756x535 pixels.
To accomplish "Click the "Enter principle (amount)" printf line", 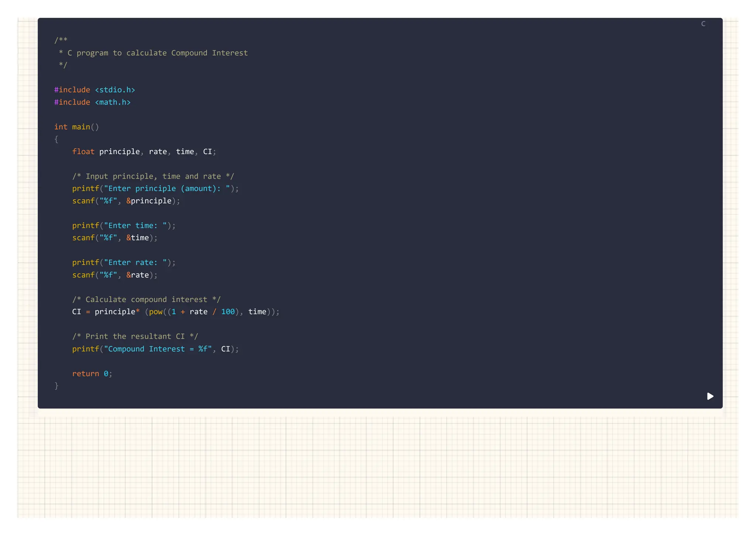I will [155, 188].
